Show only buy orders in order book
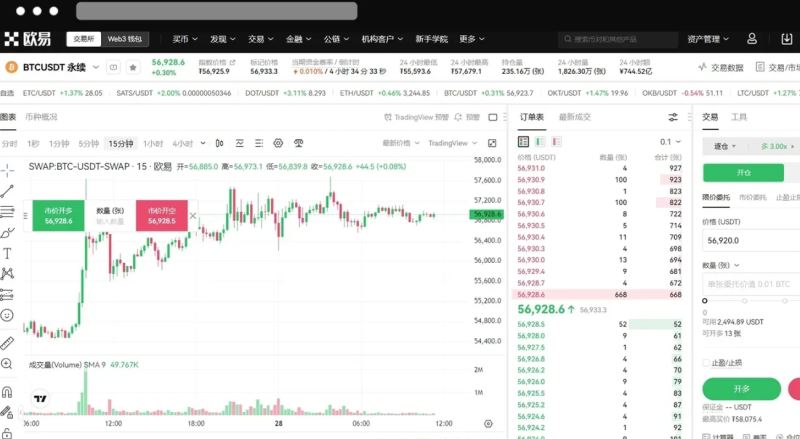Image resolution: width=800 pixels, height=439 pixels. [x=540, y=141]
